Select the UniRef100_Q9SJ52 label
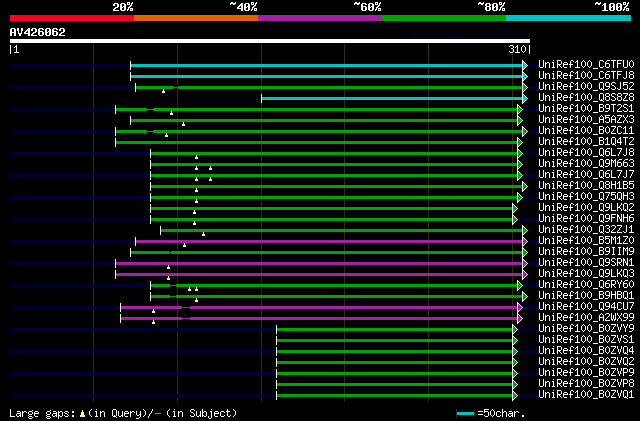This screenshot has height=421, width=640. (586, 87)
